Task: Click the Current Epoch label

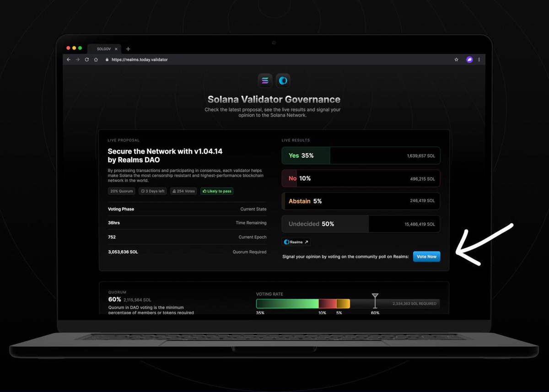Action: (252, 237)
